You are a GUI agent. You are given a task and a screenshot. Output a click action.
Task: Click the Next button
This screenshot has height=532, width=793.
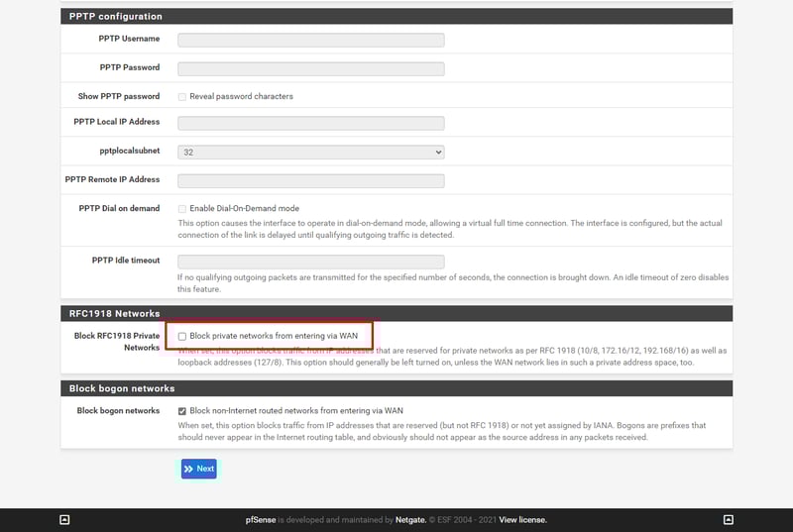point(199,469)
